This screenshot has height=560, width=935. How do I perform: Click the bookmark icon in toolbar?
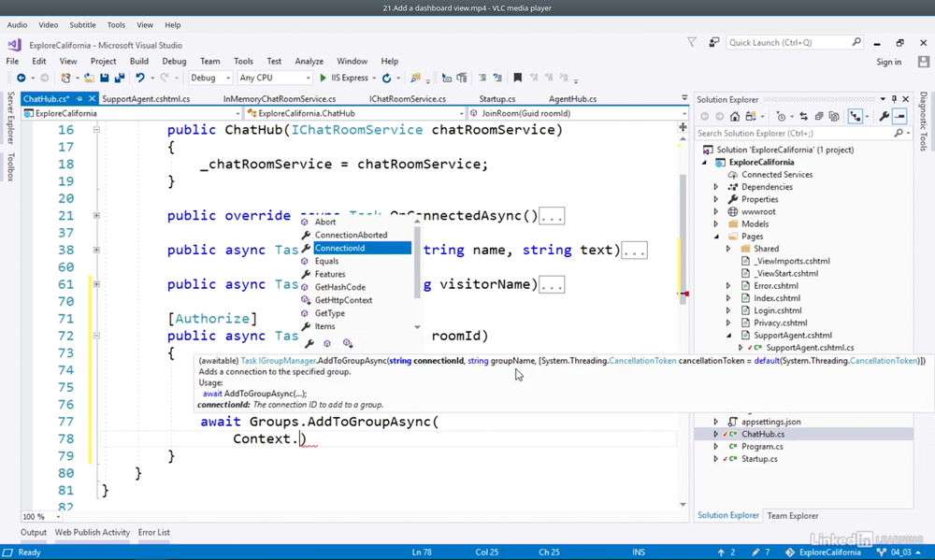click(x=518, y=78)
